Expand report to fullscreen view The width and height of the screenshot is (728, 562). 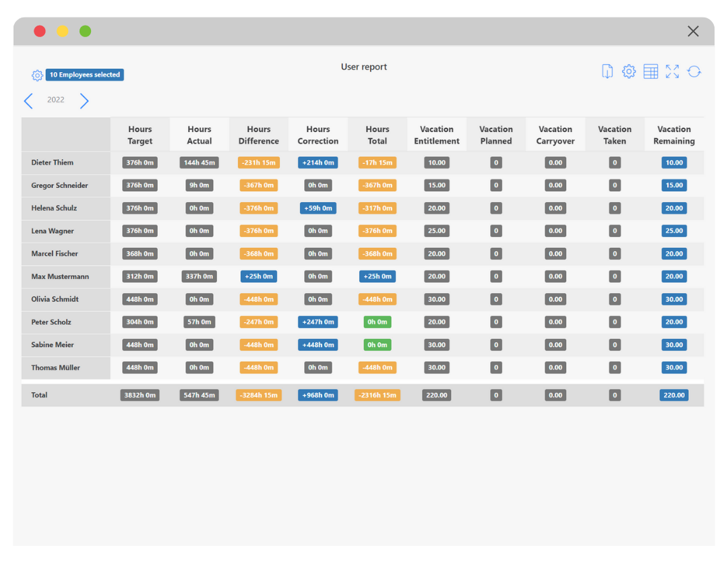tap(672, 71)
